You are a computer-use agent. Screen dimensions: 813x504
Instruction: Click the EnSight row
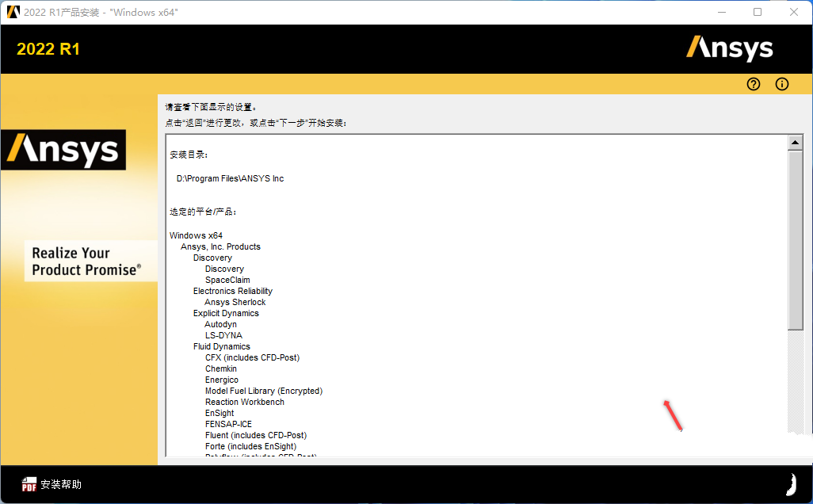pyautogui.click(x=219, y=413)
